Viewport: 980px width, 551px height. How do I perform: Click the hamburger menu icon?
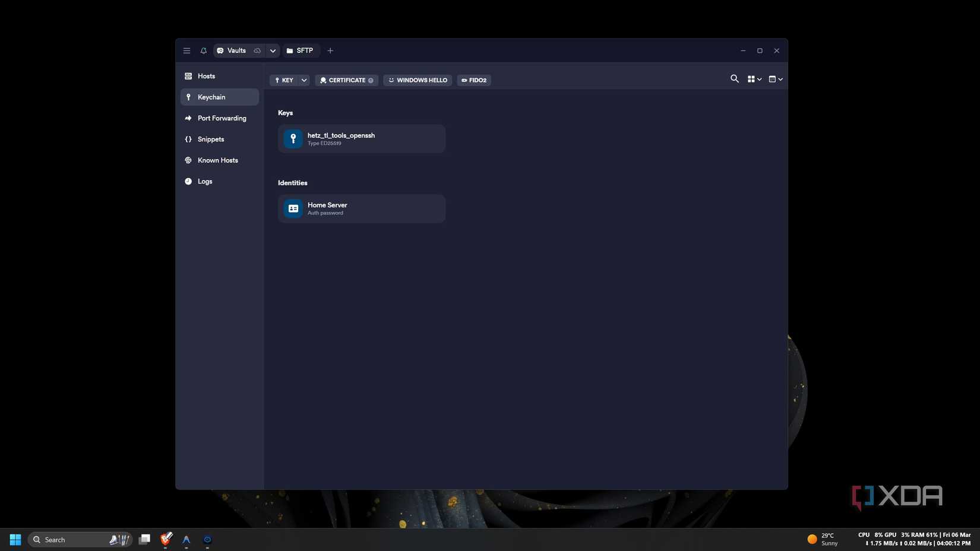[186, 50]
